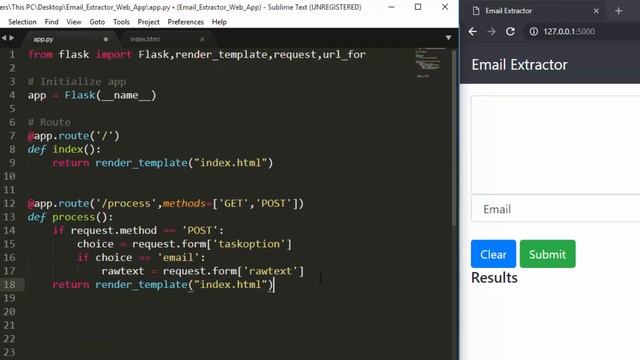This screenshot has height=360, width=640.
Task: Click 'url_for' in the import line
Action: [344, 54]
